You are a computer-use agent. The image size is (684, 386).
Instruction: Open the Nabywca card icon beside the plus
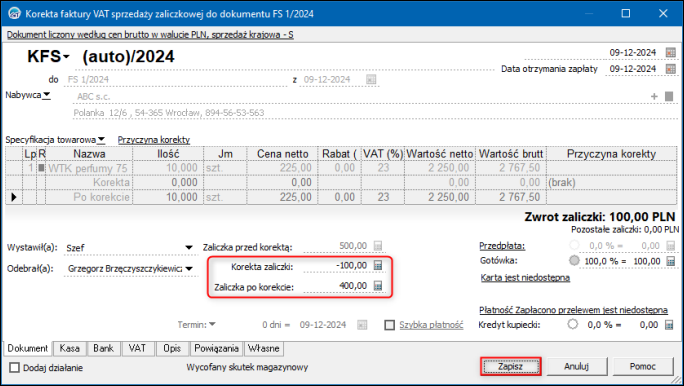669,96
